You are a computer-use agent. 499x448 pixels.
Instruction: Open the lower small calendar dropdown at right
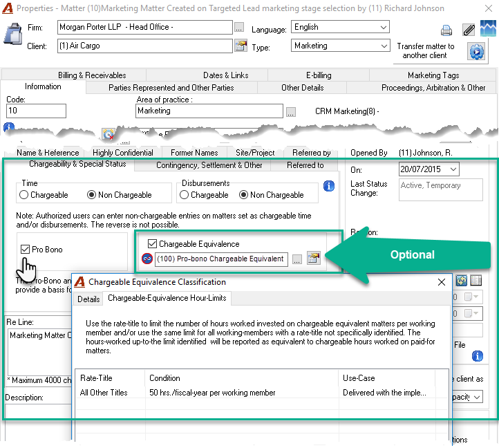(471, 314)
